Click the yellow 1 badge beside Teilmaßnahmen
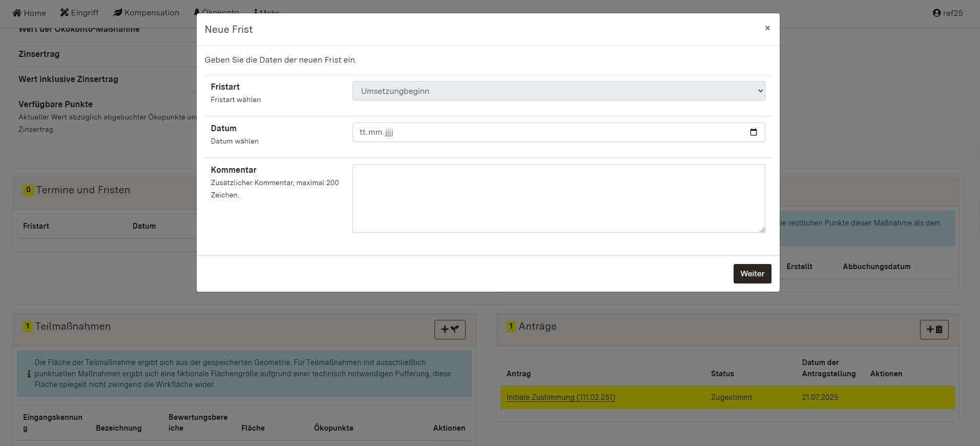 tap(28, 327)
